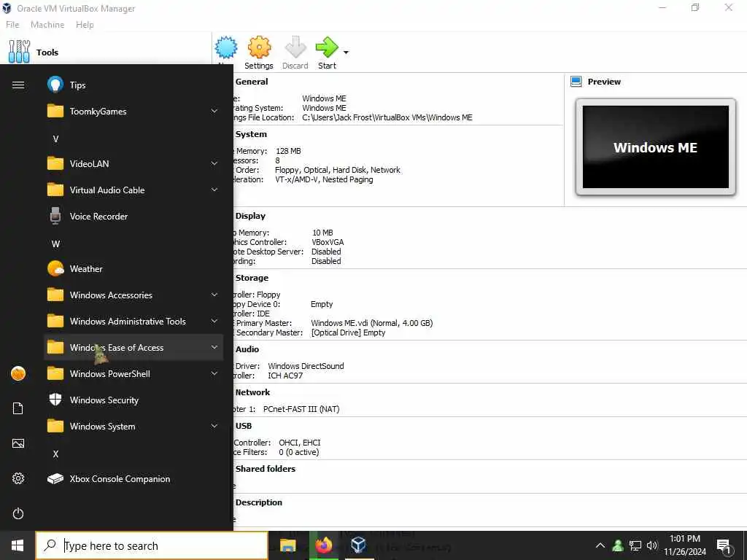Open the volume tray icon
747x560 pixels.
[x=651, y=545]
